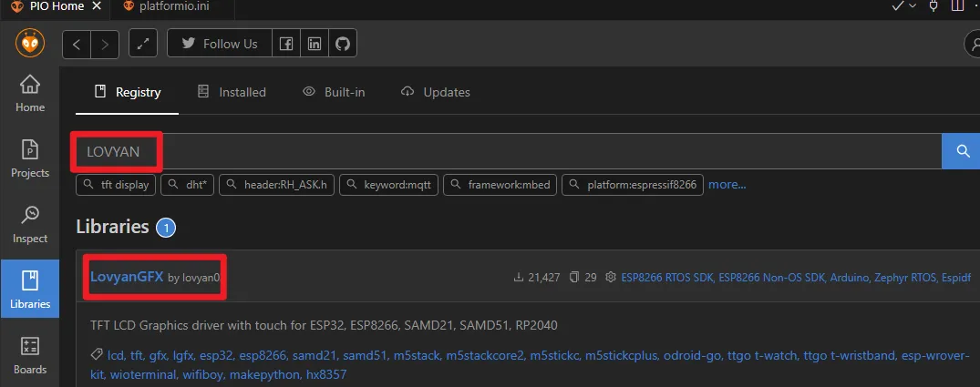Go forward with the right arrow button
The width and height of the screenshot is (980, 387).
click(x=105, y=44)
